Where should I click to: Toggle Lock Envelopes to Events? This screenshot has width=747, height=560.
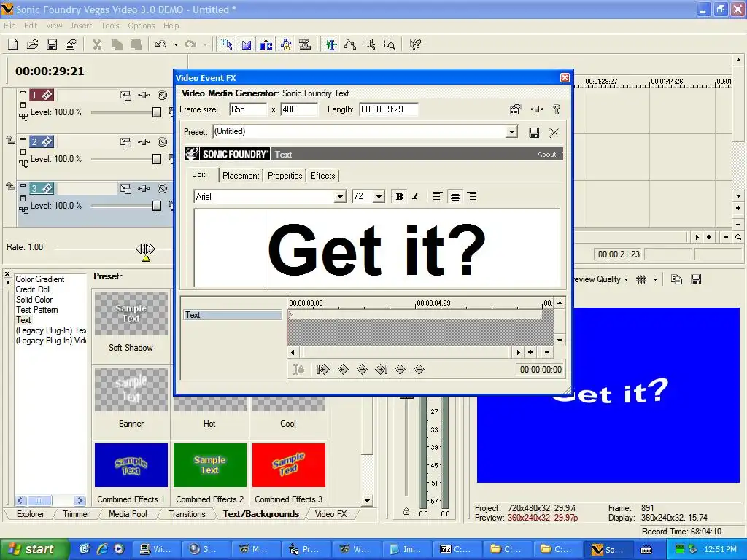[286, 44]
